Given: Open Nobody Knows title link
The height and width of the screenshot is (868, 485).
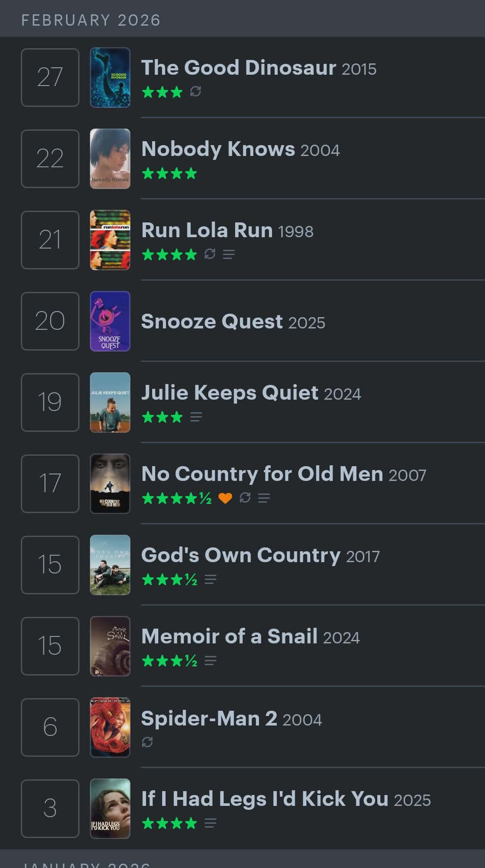Looking at the screenshot, I should pyautogui.click(x=218, y=149).
